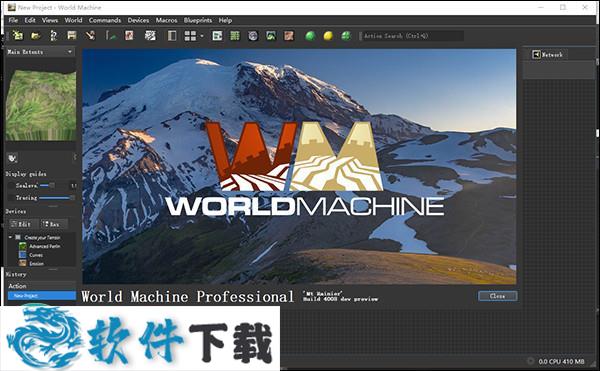Click the arrow tool icon right of save
Image resolution: width=600 pixels, height=371 pixels.
coord(90,36)
